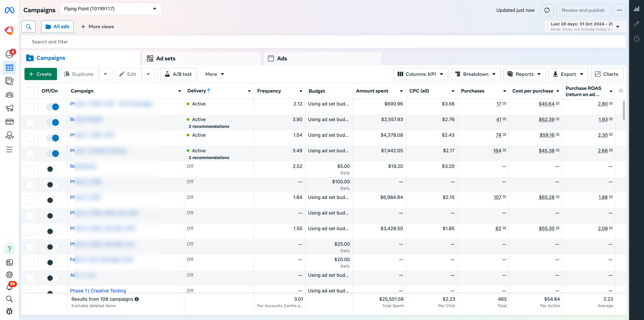Click Review and publish button

click(583, 10)
